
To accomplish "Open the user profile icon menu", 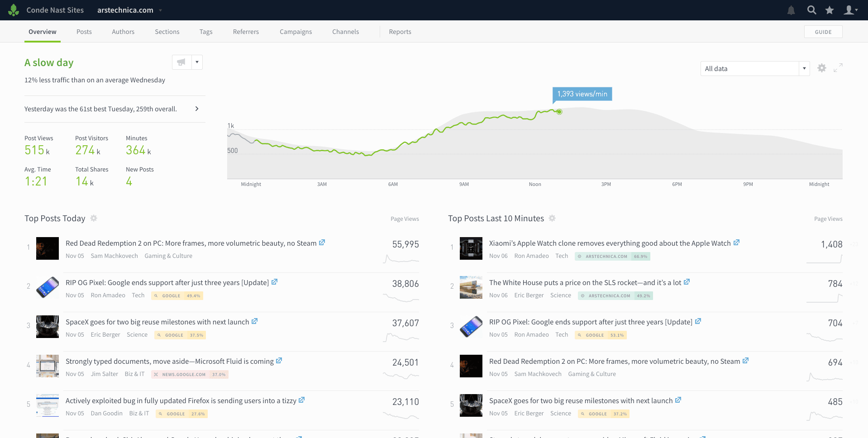I will point(849,10).
